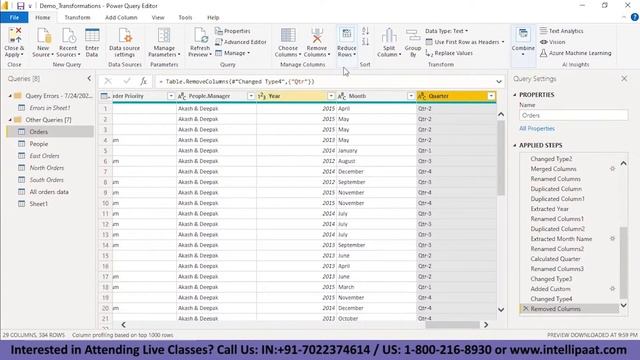Image resolution: width=640 pixels, height=360 pixels.
Task: Open the Combine menu icon
Action: 523,36
